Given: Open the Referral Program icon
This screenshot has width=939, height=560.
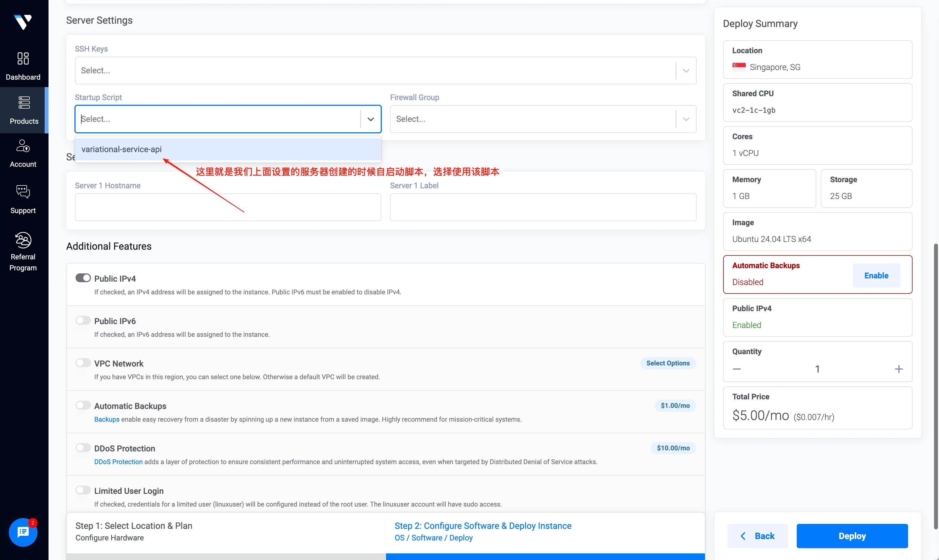Looking at the screenshot, I should [x=23, y=240].
